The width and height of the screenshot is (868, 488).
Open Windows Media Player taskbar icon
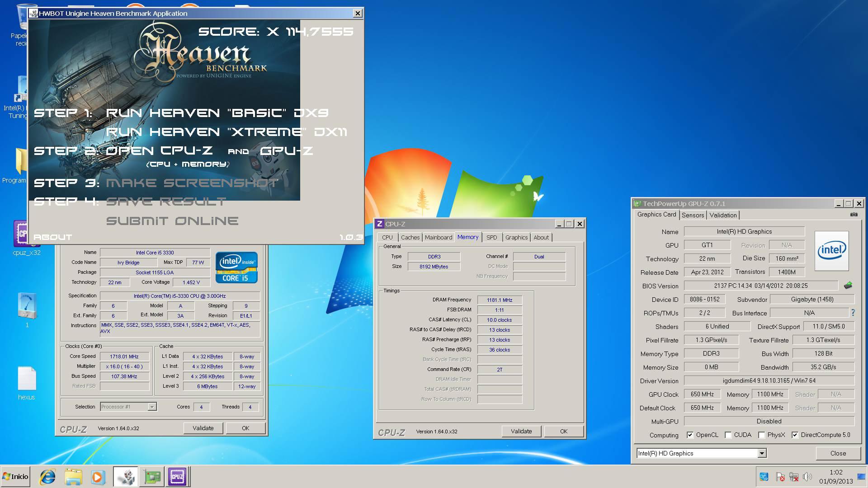pos(98,477)
